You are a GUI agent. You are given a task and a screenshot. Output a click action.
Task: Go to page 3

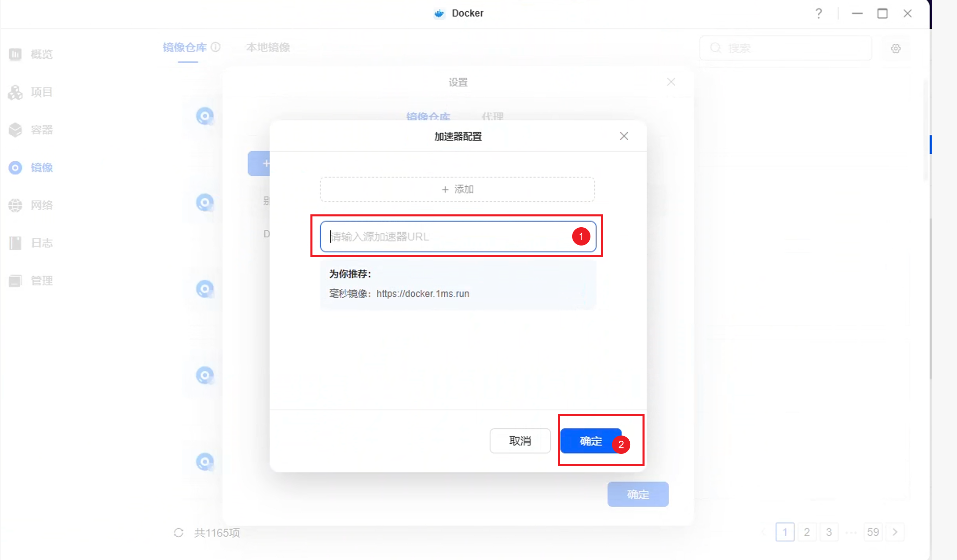pos(828,532)
